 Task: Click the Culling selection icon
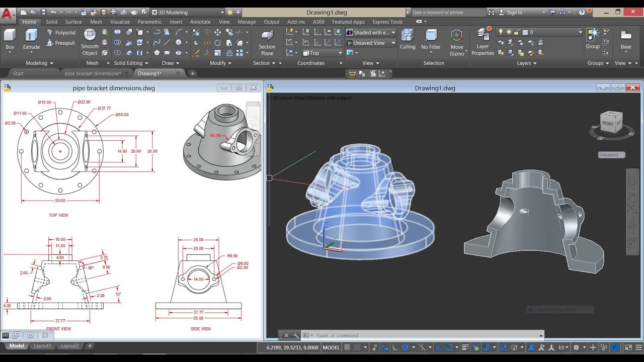[408, 39]
